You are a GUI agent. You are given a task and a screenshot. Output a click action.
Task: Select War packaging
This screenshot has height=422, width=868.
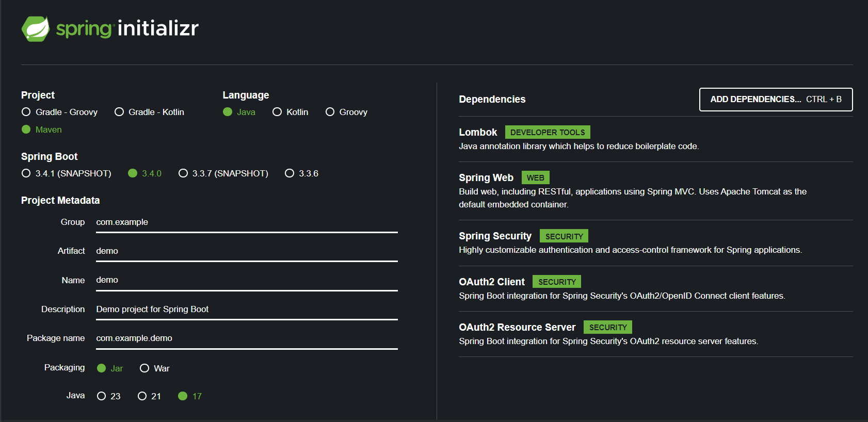click(154, 368)
